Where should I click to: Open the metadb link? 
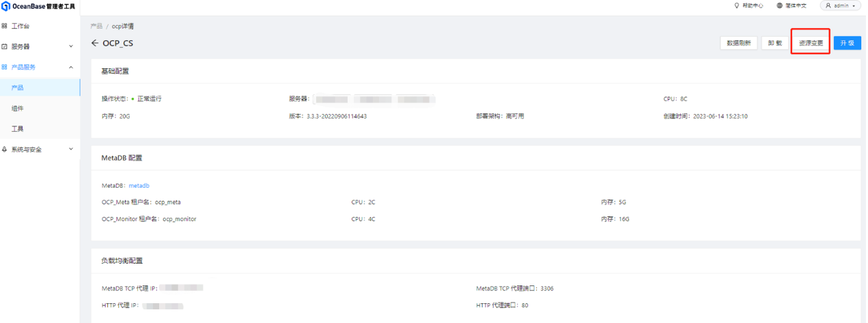[x=139, y=186]
